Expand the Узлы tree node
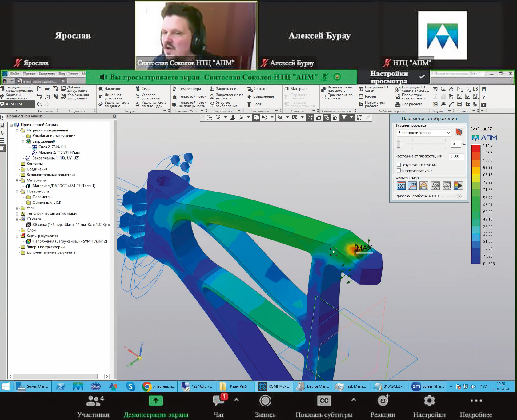The image size is (517, 420). (17, 208)
